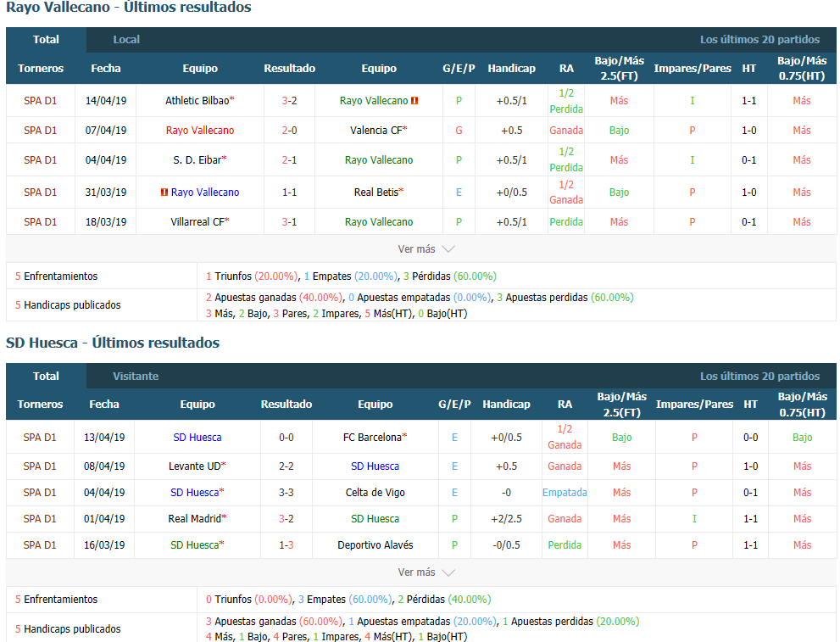Image resolution: width=840 pixels, height=642 pixels.
Task: Click Impares/Pares header in SD Huesca table
Action: click(694, 405)
